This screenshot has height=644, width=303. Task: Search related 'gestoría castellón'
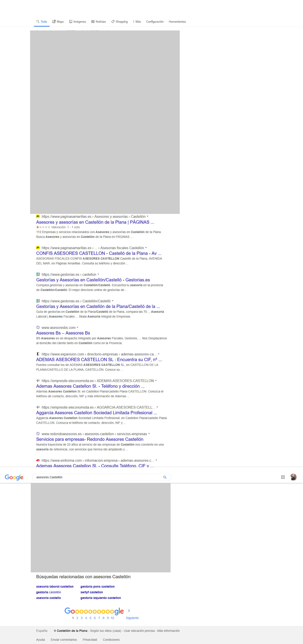pos(49,592)
